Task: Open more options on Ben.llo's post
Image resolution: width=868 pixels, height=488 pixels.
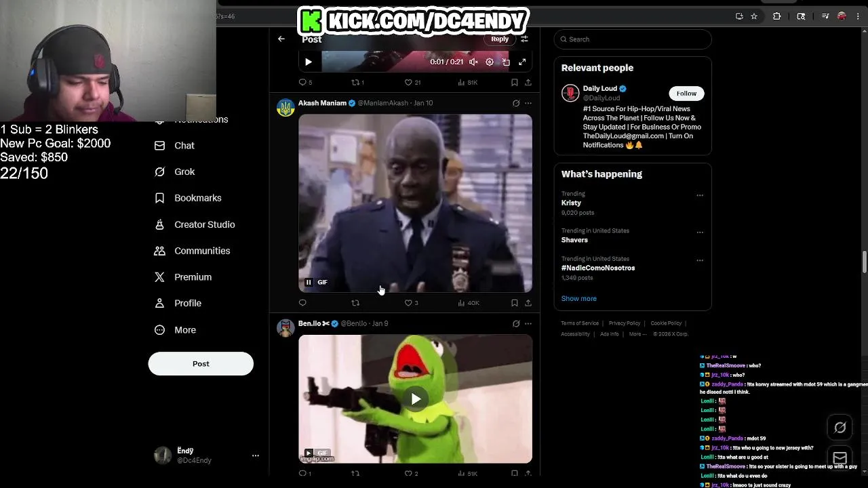Action: [x=528, y=323]
